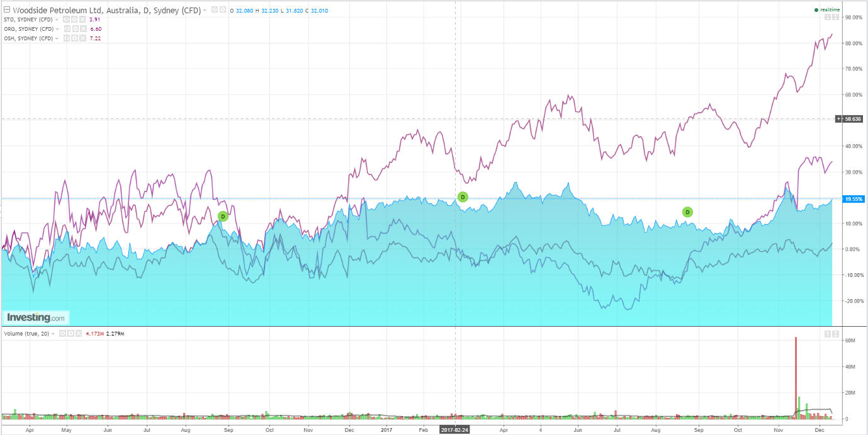Open the OSH, SYDNEY (CFD) dropdown arrow
The width and height of the screenshot is (868, 435).
coord(57,38)
